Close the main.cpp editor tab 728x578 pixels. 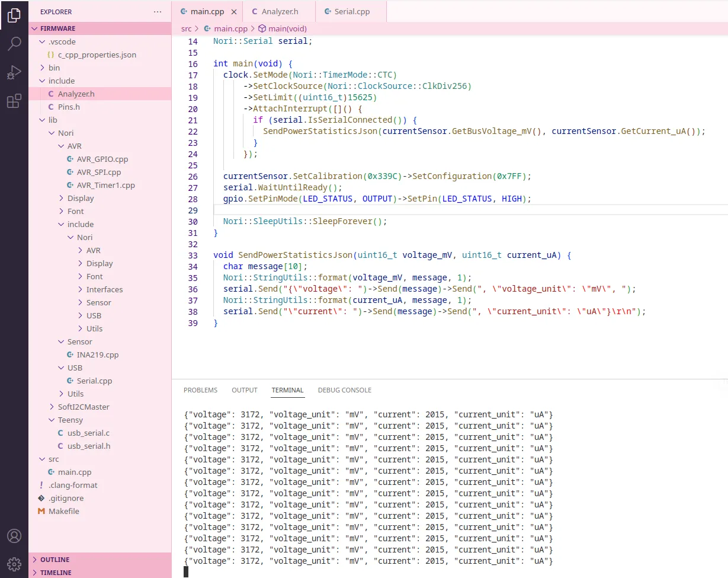(233, 12)
